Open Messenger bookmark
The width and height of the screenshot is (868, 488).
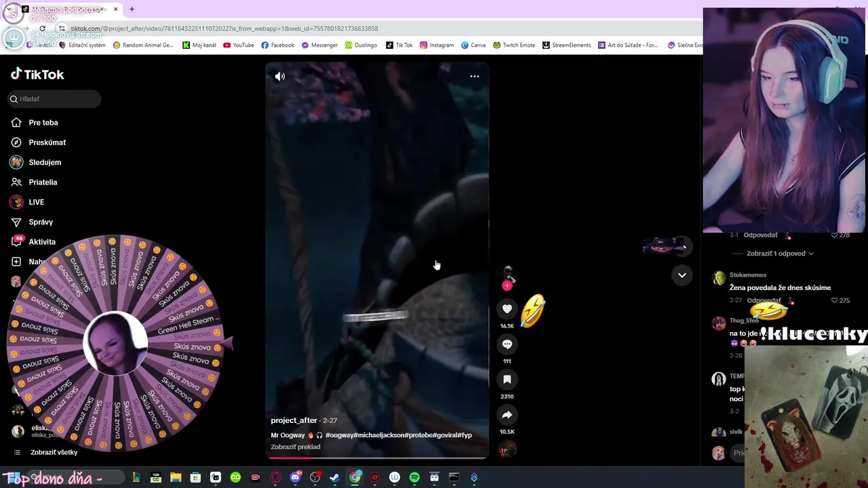[319, 45]
